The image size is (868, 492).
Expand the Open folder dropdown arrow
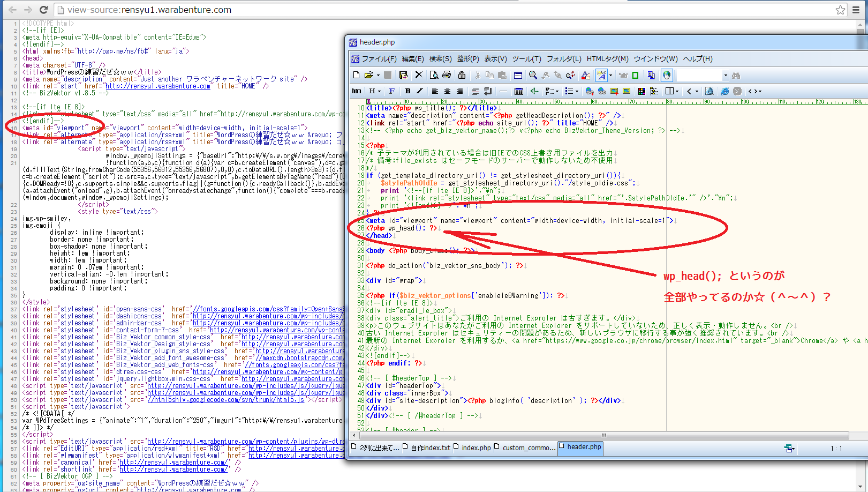[x=378, y=76]
